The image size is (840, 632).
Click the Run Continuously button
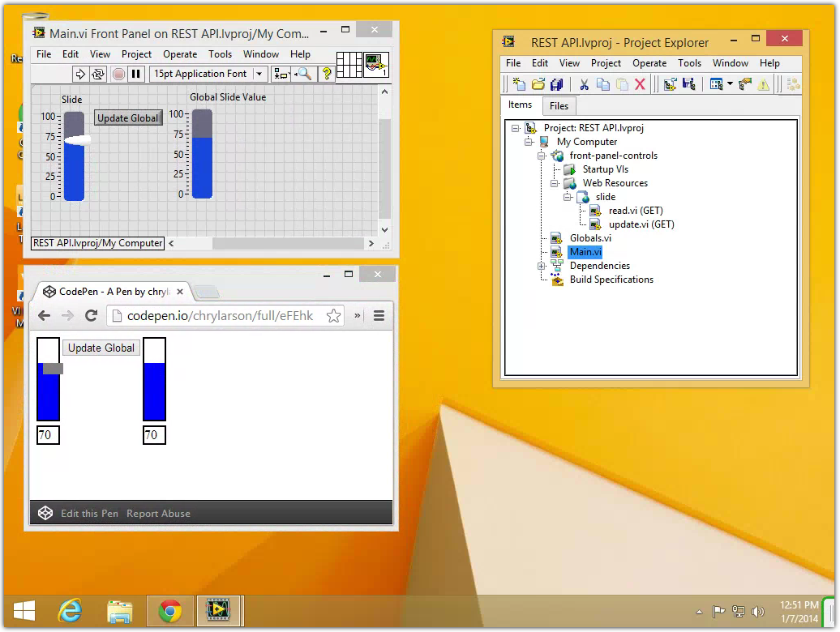click(98, 74)
